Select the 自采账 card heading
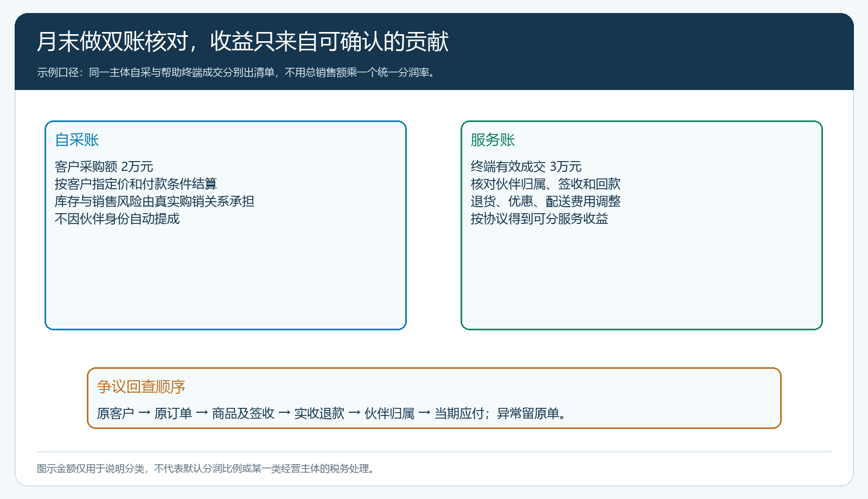Screen dimensions: 868x499 [77, 140]
